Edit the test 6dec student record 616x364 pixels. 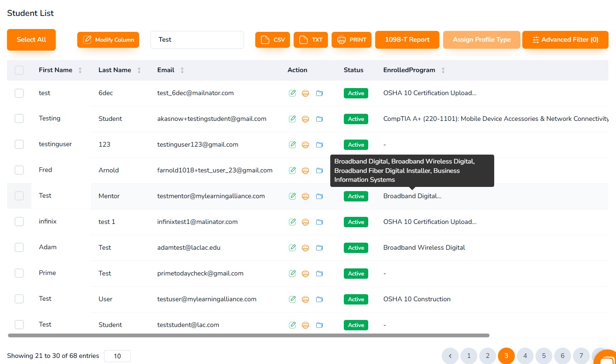tap(292, 93)
